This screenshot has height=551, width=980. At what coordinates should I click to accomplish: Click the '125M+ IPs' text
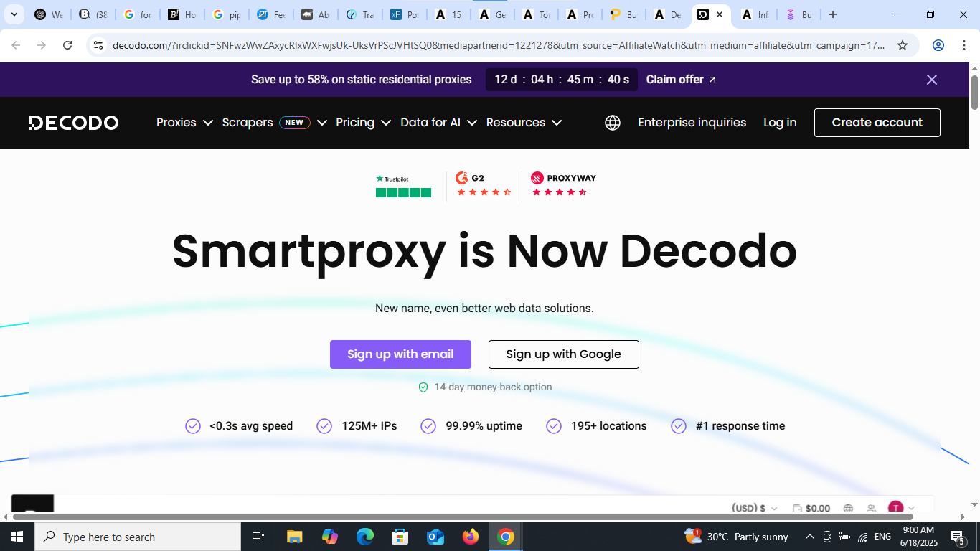click(369, 426)
